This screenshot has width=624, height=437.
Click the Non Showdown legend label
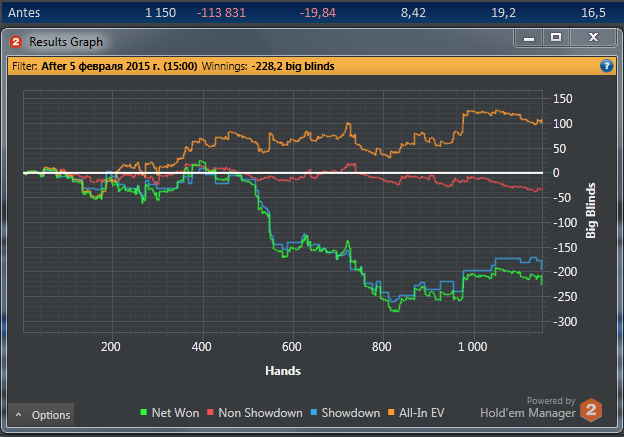(260, 413)
